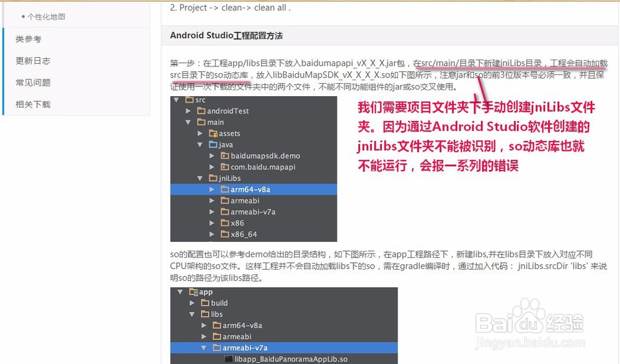
Task: Click the main folder icon
Action: 201,122
